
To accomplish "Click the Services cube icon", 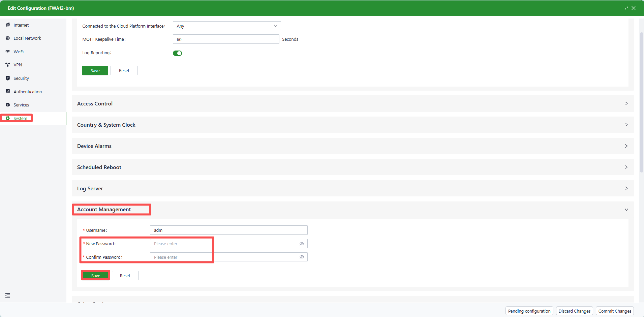I will point(8,105).
